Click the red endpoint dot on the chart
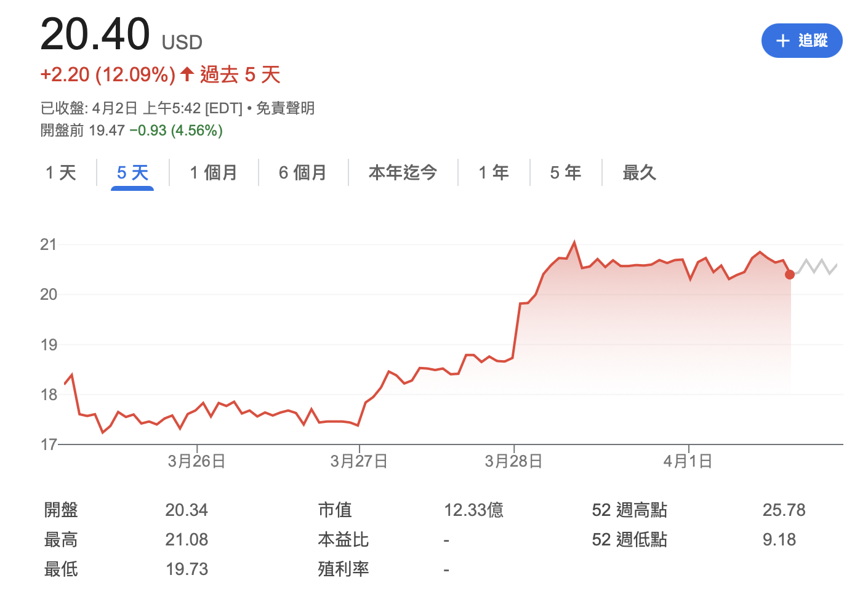Viewport: 868px width, 591px height. pyautogui.click(x=790, y=274)
